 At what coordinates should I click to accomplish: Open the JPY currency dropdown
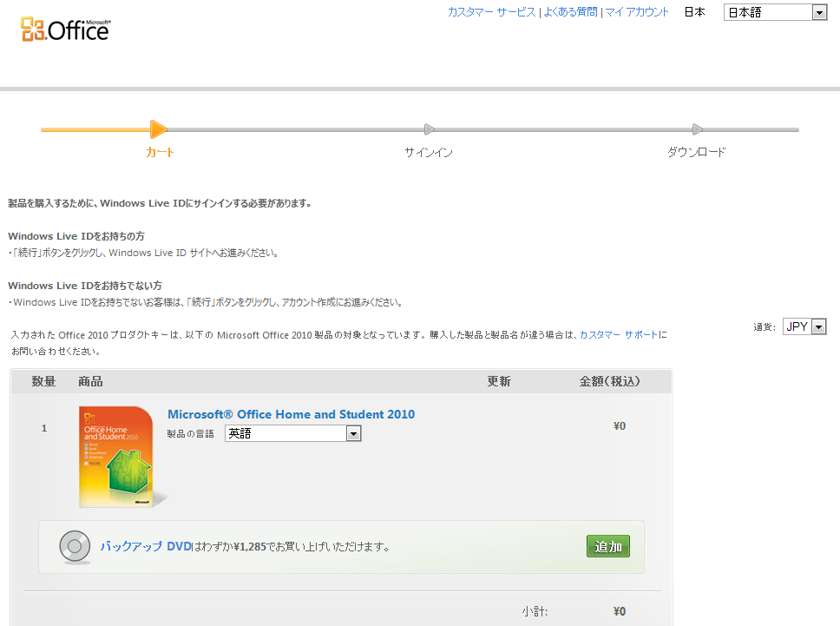point(804,326)
